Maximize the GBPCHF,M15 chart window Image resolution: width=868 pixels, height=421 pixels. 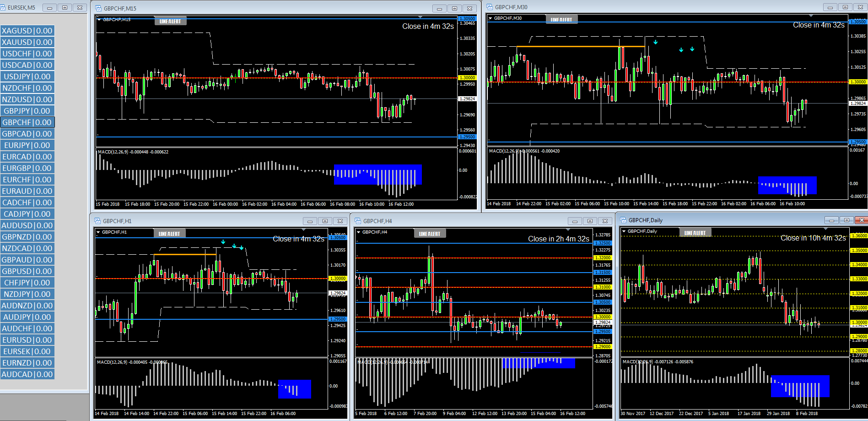click(x=454, y=8)
